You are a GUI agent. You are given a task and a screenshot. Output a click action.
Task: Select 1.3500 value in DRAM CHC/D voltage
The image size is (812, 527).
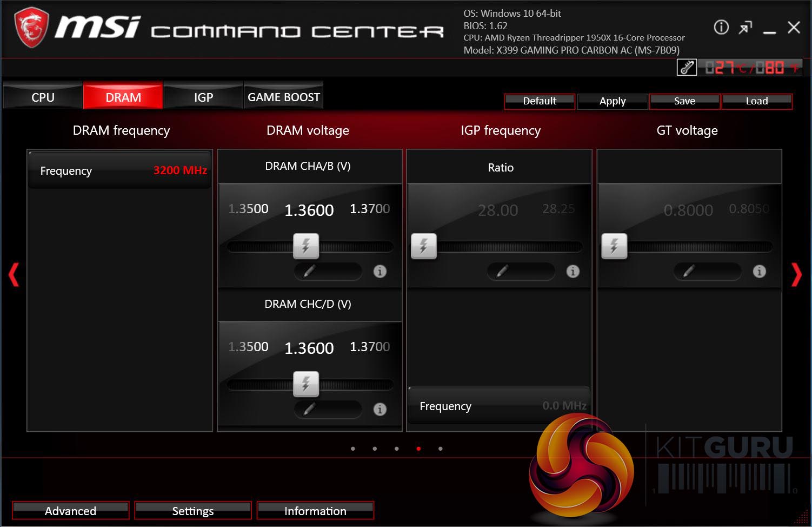click(x=248, y=347)
